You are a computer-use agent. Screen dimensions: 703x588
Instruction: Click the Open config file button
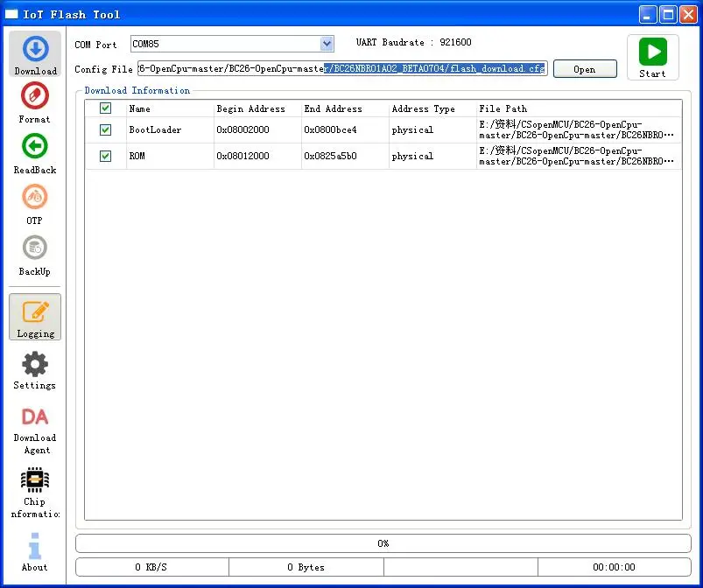(585, 69)
